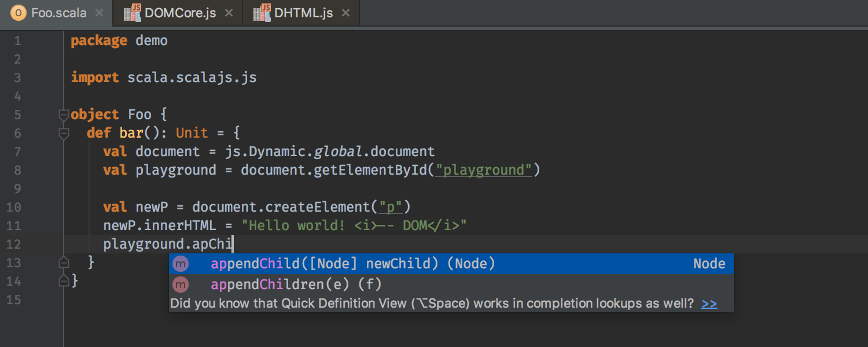This screenshot has height=347, width=868.
Task: Click 'getElementById' on line 8
Action: pos(370,170)
